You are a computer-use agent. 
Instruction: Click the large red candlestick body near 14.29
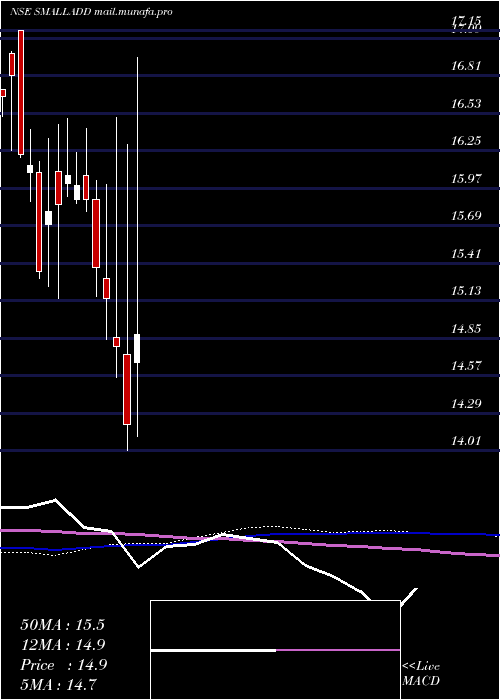tap(127, 389)
